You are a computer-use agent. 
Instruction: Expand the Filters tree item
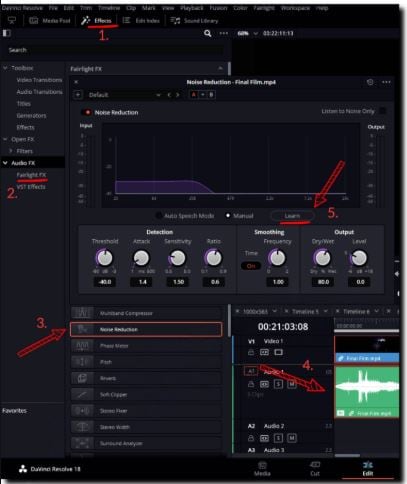click(11, 151)
